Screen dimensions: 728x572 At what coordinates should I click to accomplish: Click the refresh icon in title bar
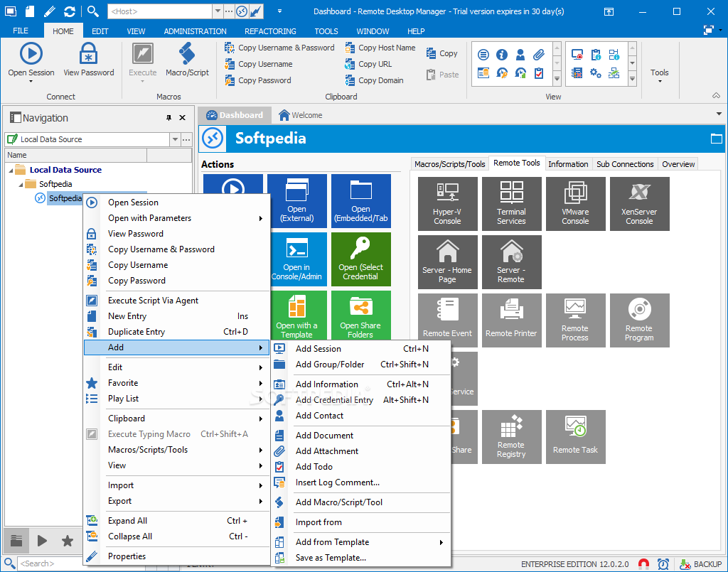click(x=70, y=11)
